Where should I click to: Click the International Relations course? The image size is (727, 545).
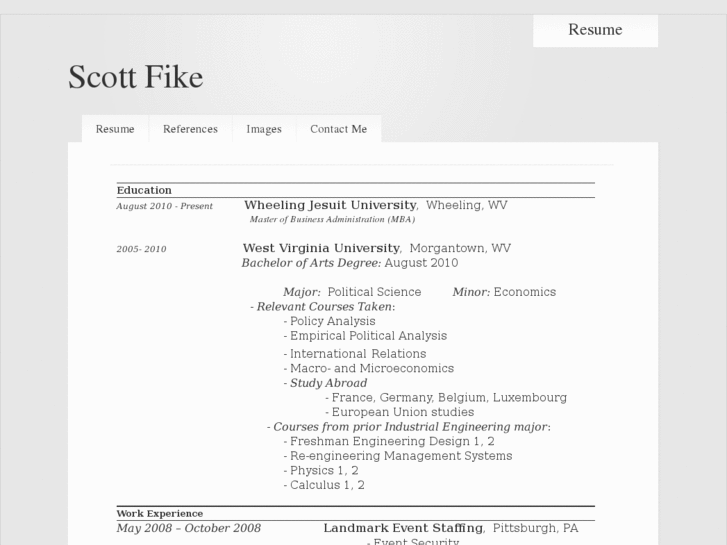[x=358, y=353]
